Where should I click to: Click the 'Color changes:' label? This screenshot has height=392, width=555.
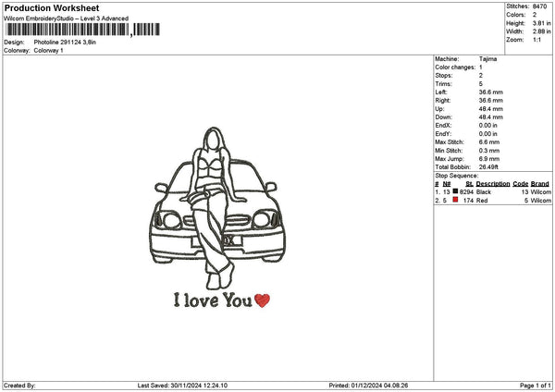pyautogui.click(x=455, y=67)
